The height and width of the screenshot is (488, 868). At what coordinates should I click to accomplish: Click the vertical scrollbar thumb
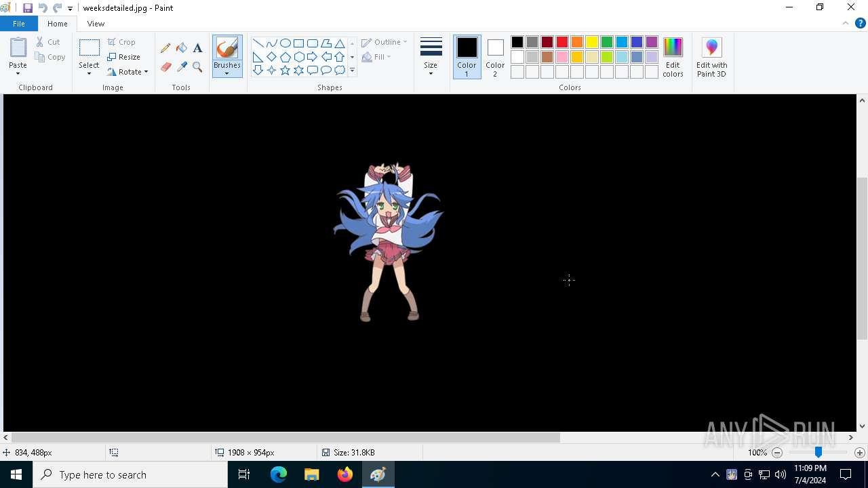click(x=862, y=258)
